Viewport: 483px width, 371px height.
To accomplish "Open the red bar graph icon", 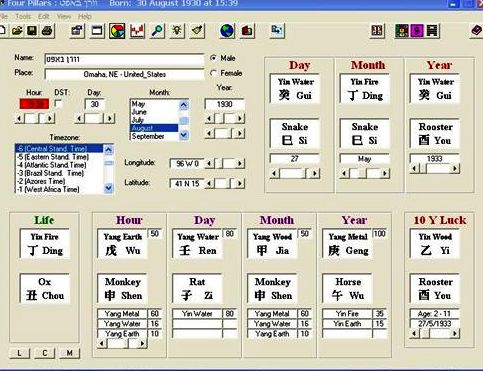I will tap(137, 31).
